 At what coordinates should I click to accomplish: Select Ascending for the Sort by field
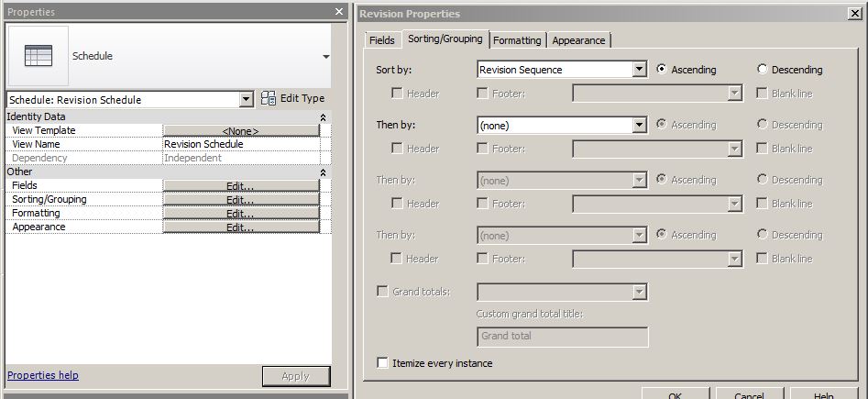click(x=662, y=70)
